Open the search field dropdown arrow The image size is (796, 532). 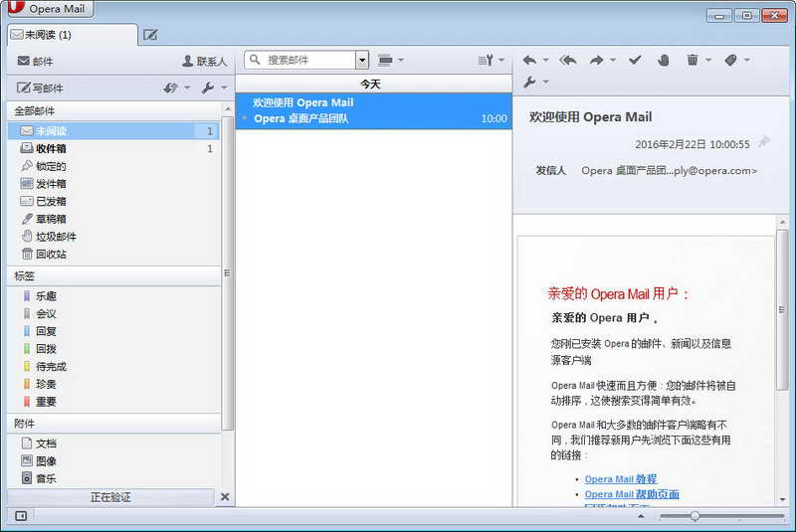point(362,60)
